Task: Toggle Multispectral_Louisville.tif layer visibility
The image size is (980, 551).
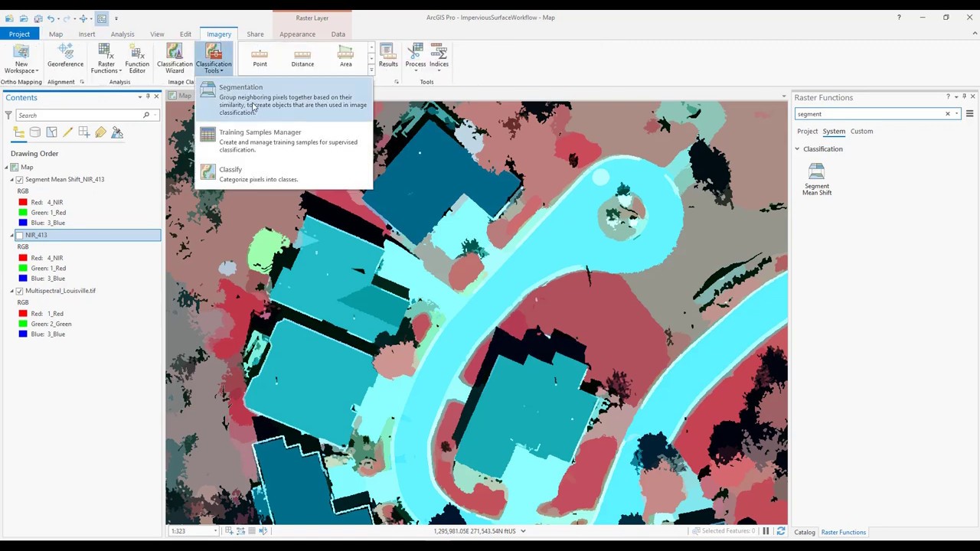Action: (x=20, y=291)
